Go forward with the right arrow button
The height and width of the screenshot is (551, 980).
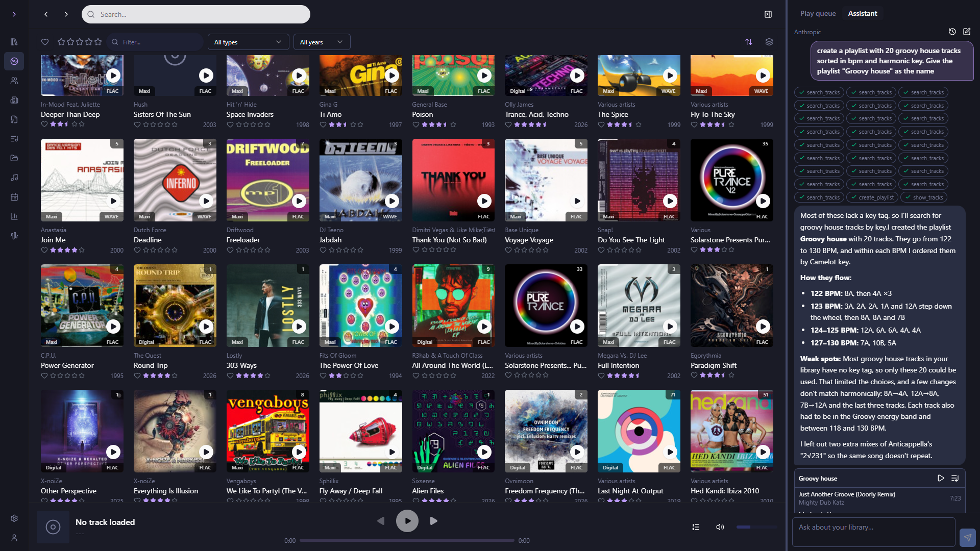(66, 14)
